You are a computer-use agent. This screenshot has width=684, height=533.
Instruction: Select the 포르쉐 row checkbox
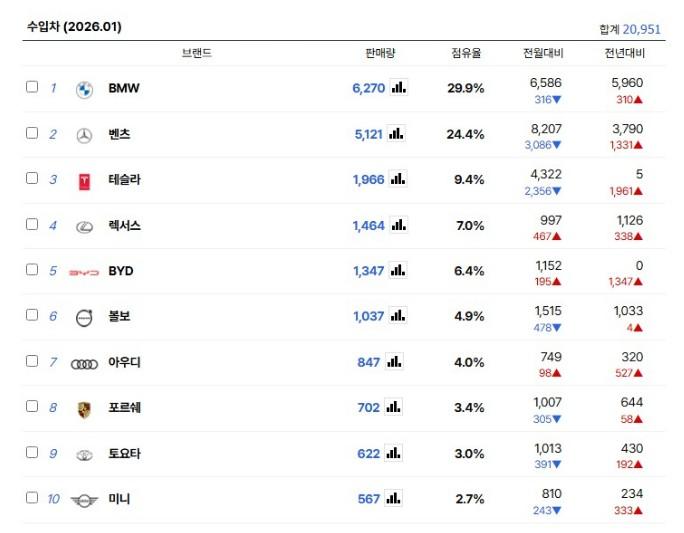click(x=32, y=406)
